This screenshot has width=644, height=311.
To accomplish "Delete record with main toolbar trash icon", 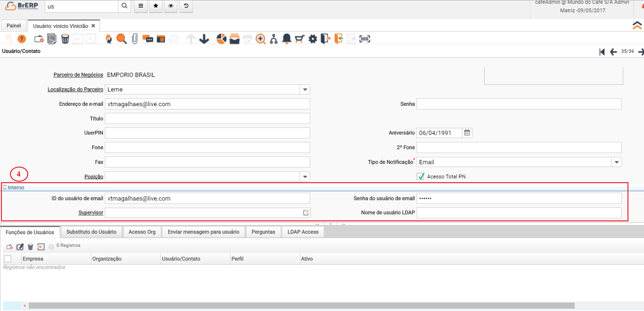I will coord(65,39).
